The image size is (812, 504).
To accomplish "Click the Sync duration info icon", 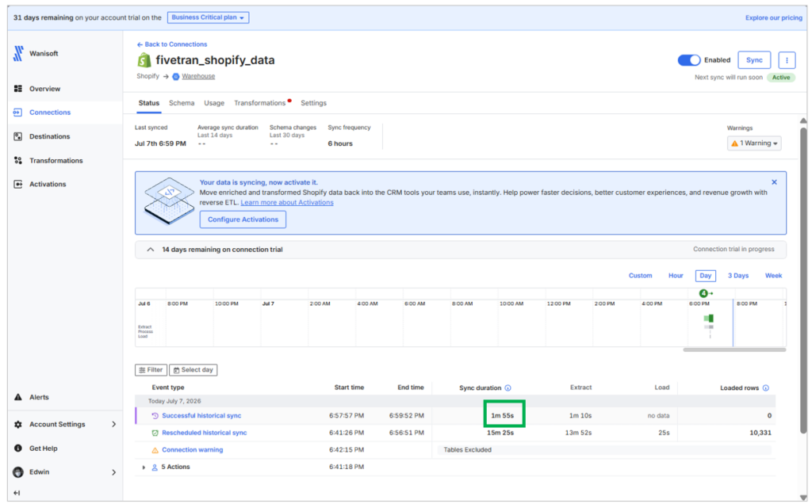I will click(x=508, y=388).
